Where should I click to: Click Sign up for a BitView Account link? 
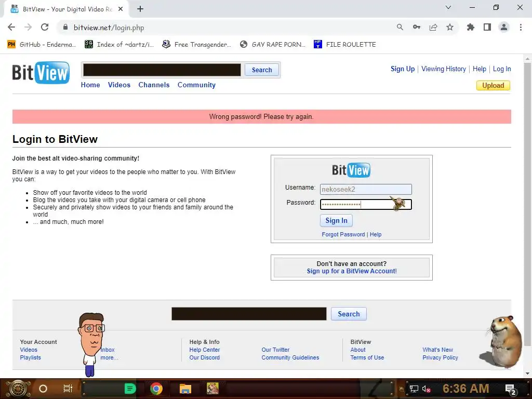pyautogui.click(x=352, y=271)
